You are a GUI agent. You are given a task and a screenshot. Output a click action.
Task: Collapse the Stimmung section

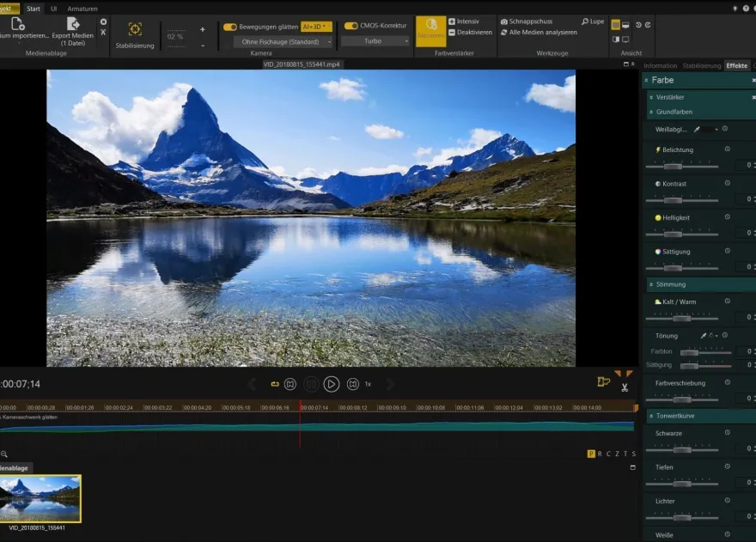651,284
